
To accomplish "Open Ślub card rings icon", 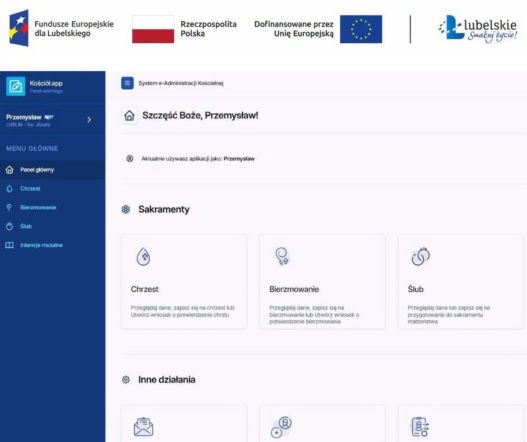I will 420,256.
